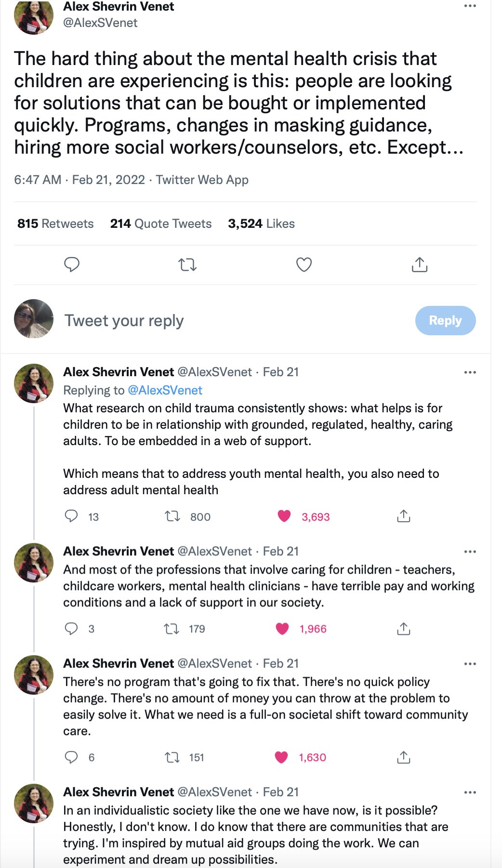The height and width of the screenshot is (868, 502).
Task: Click the blue Reply button
Action: point(445,320)
